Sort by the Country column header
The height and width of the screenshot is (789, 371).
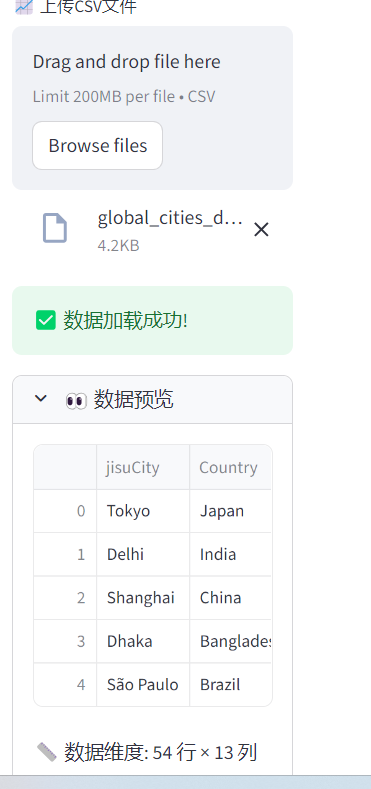coord(231,467)
